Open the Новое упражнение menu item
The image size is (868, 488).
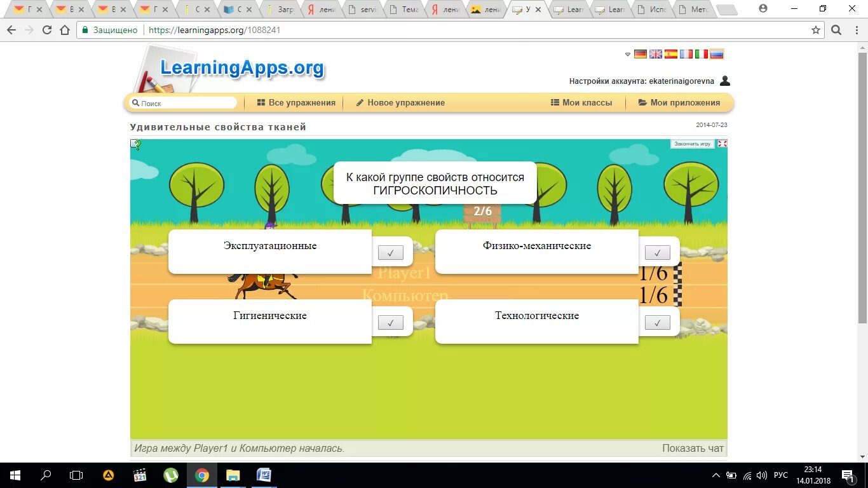(x=400, y=103)
